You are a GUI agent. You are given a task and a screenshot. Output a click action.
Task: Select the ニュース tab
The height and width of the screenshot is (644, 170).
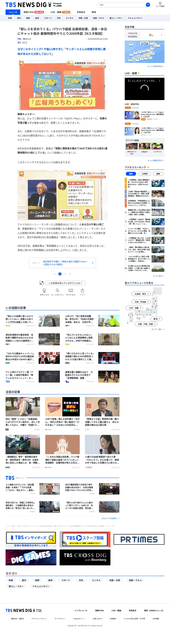(13, 12)
